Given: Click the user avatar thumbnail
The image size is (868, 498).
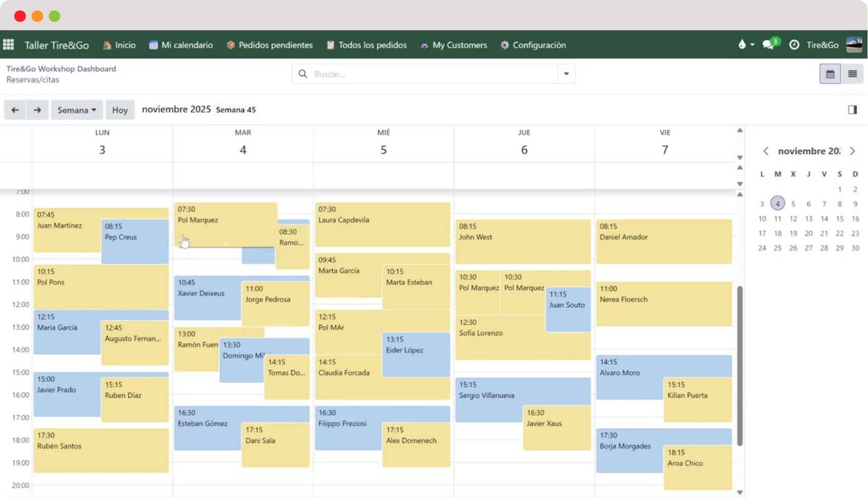Looking at the screenshot, I should coord(854,45).
